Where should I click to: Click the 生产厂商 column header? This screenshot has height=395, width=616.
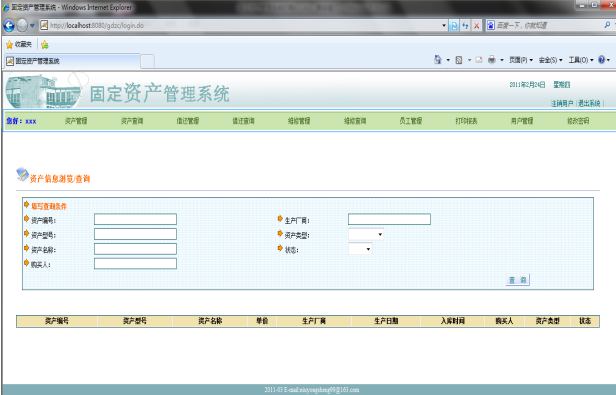[314, 321]
